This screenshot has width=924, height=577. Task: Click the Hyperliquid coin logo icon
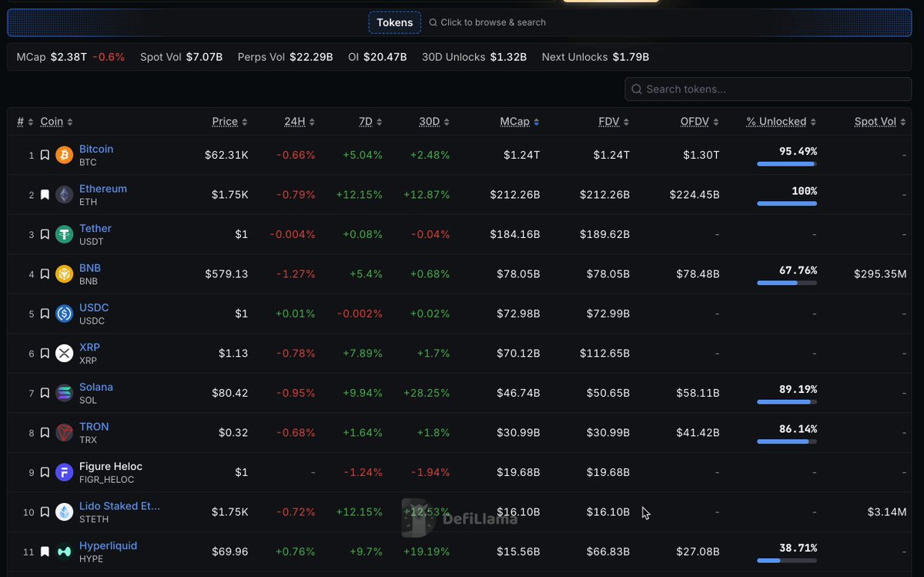64,552
